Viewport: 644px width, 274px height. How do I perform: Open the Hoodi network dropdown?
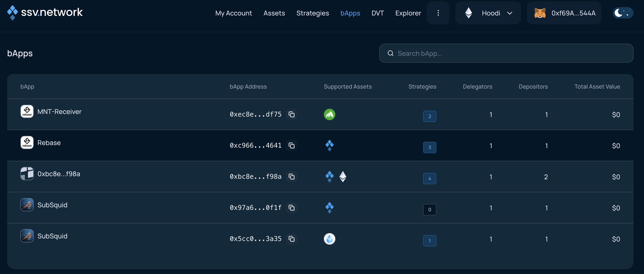(x=488, y=13)
